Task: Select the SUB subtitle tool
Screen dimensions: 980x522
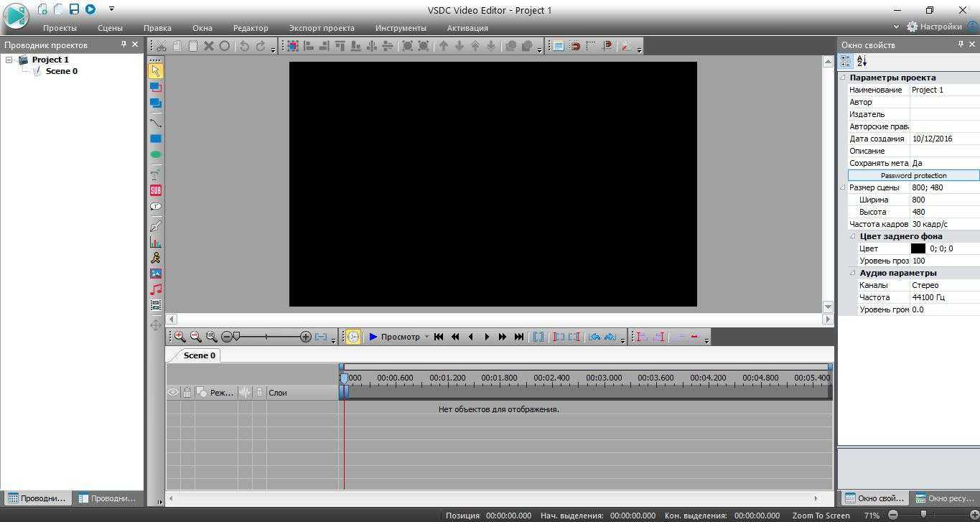Action: point(155,190)
